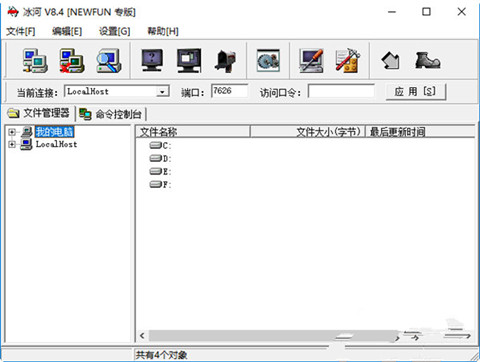Viewport: 480px width, 362px height.
Task: Open the 帮助[H] menu
Action: [x=163, y=31]
